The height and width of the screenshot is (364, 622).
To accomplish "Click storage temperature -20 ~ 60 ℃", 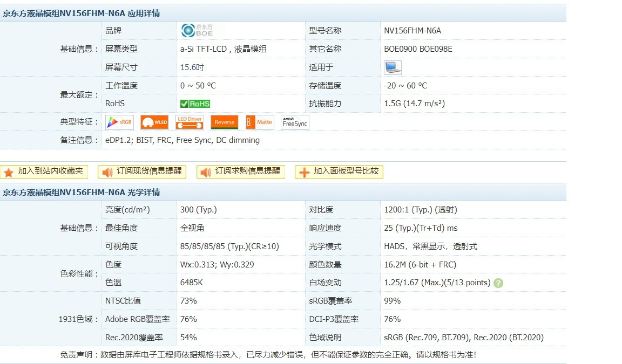I will click(x=405, y=86).
